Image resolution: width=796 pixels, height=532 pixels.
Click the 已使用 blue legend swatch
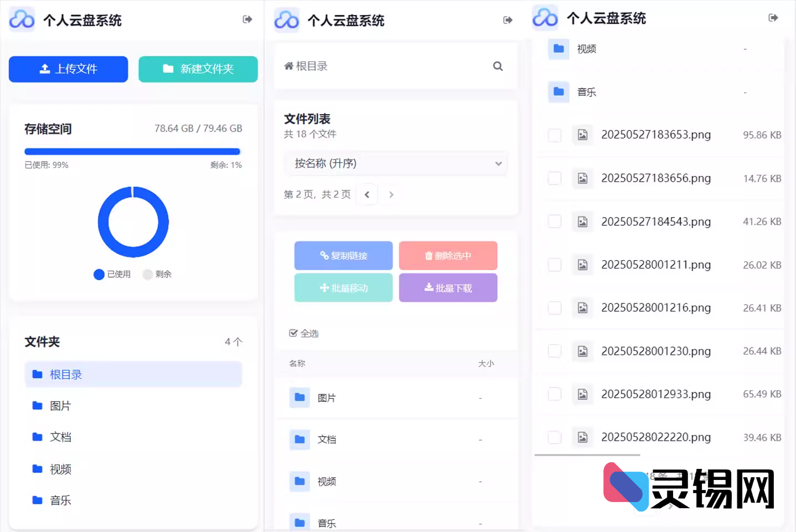tap(99, 275)
